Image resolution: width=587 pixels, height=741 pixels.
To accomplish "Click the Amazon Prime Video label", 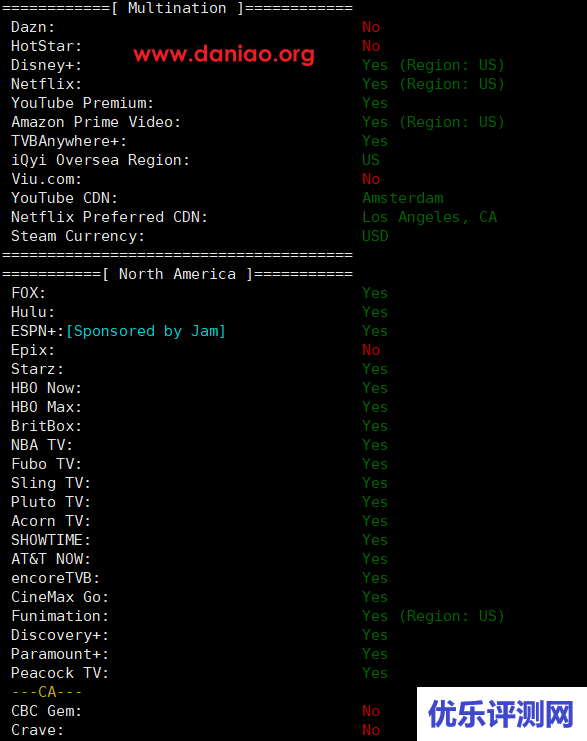I will 96,122.
